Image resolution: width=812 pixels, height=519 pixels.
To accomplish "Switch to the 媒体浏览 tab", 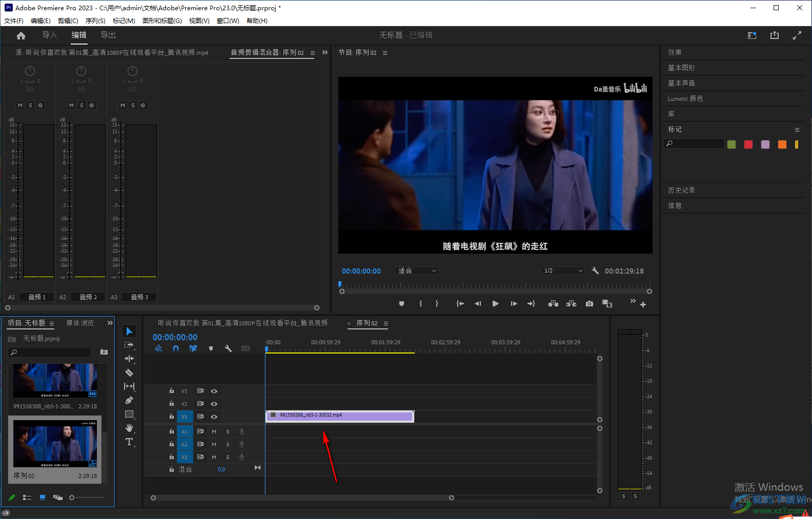I will tap(80, 323).
